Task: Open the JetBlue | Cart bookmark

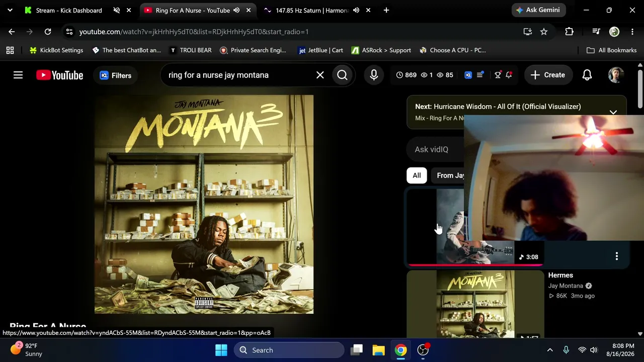Action: [x=320, y=50]
